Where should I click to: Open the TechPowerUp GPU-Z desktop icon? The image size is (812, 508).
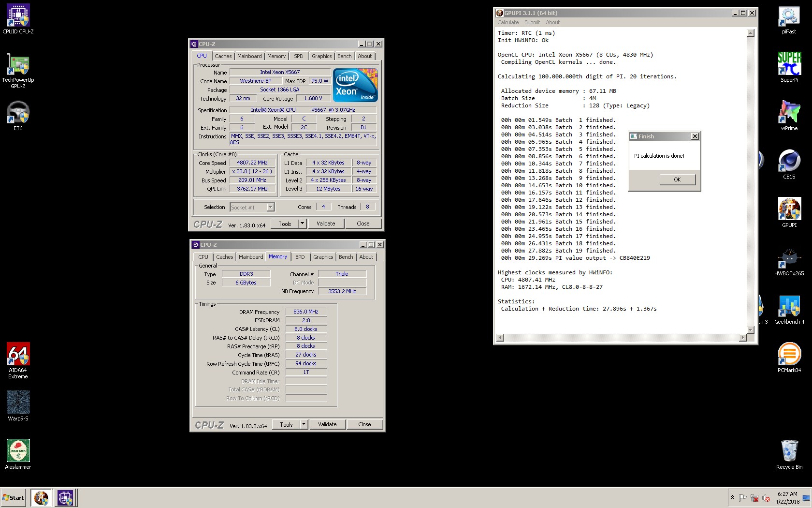18,71
